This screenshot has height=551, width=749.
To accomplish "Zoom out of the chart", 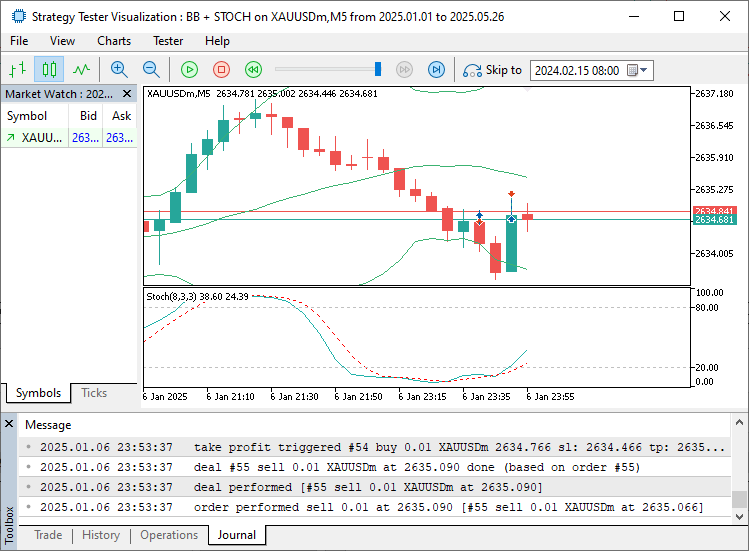I will pos(151,69).
